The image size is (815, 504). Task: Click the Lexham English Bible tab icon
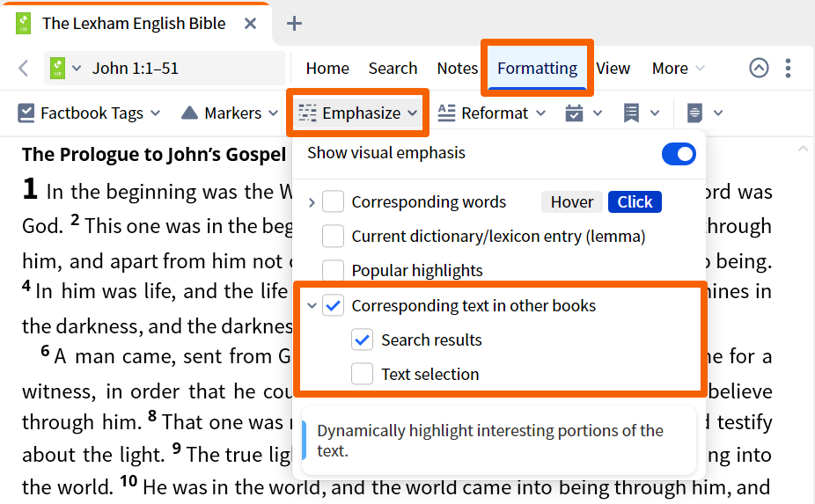24,24
